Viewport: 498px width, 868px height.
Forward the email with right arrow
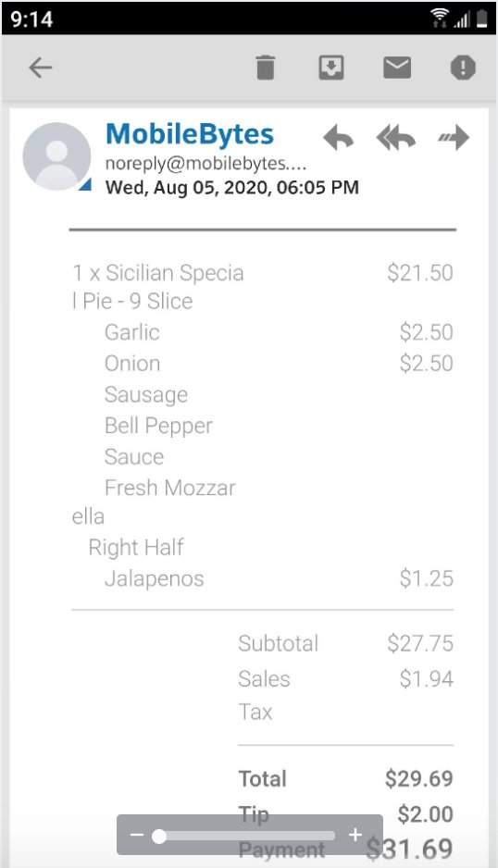[x=454, y=137]
